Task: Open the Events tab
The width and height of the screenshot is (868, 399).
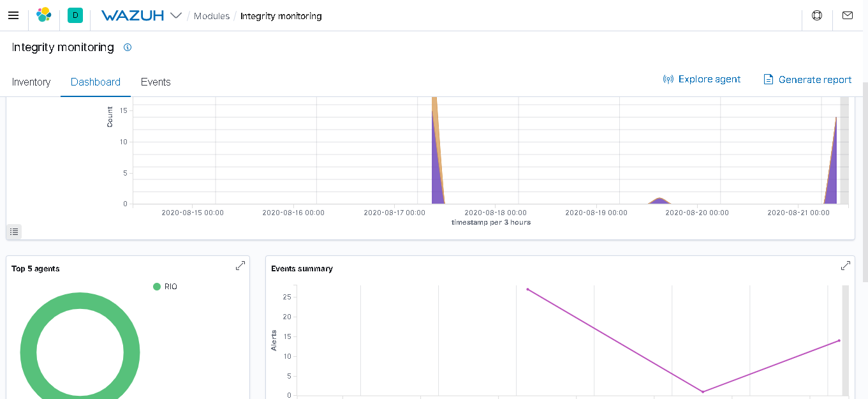Action: click(x=156, y=82)
